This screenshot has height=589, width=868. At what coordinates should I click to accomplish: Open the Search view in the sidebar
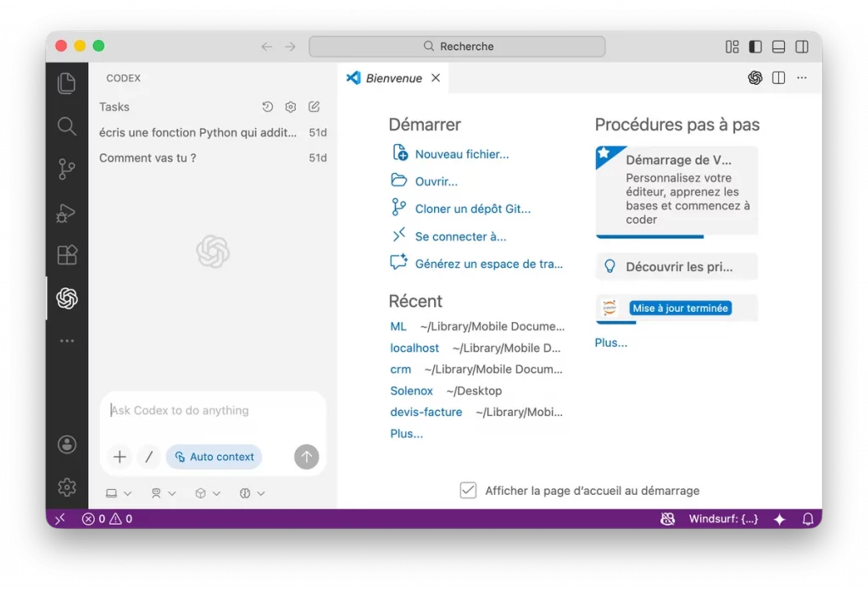[67, 125]
